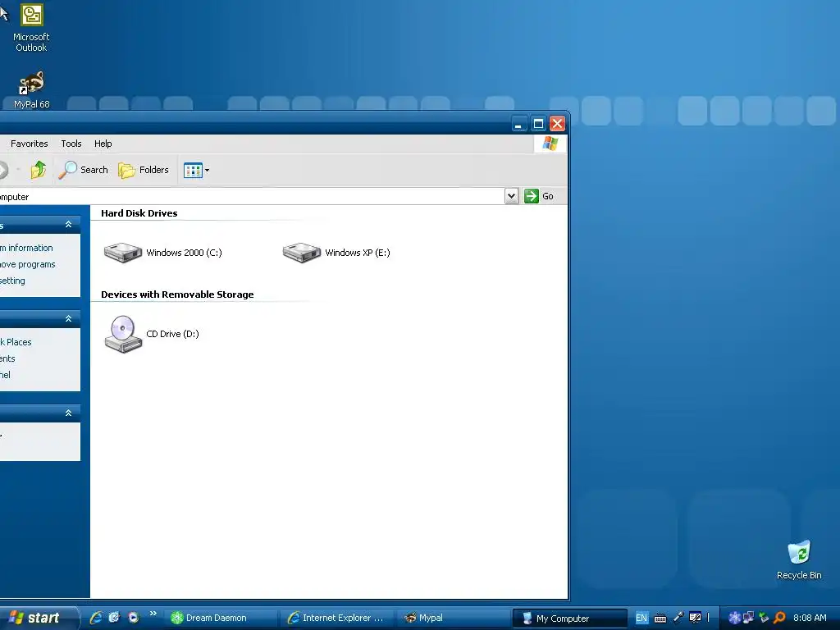Open the Favorites menu
840x630 pixels.
[30, 144]
